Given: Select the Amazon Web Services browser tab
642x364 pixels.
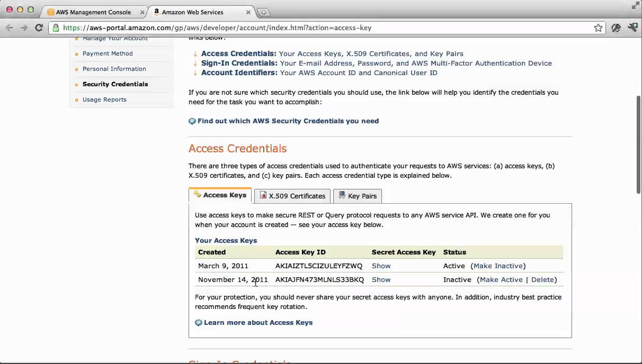Looking at the screenshot, I should (x=201, y=12).
